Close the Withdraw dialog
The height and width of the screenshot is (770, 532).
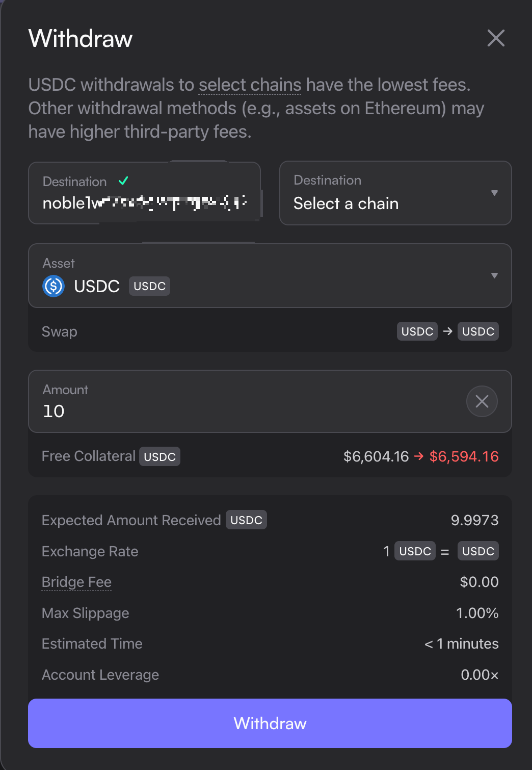point(495,38)
